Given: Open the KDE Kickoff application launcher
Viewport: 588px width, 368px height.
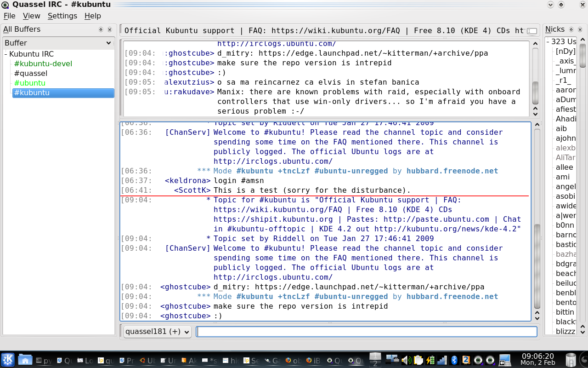Looking at the screenshot, I should pos(8,360).
